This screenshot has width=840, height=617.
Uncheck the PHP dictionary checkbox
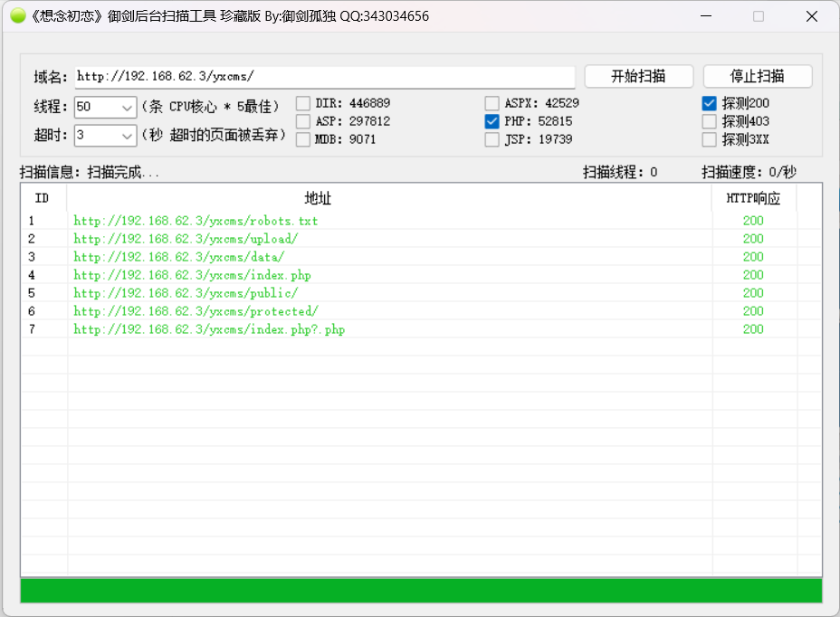[x=492, y=121]
